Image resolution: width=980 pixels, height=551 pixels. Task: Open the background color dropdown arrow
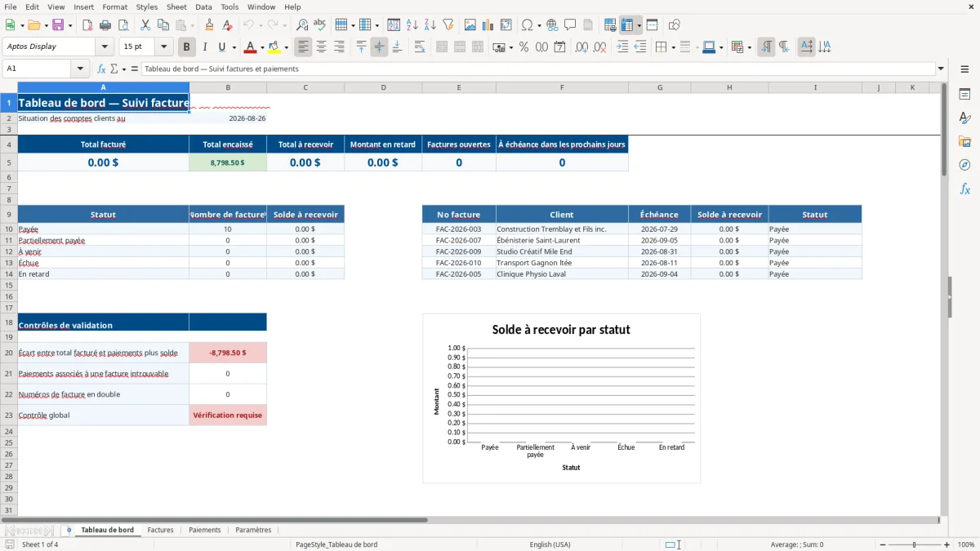tap(286, 47)
